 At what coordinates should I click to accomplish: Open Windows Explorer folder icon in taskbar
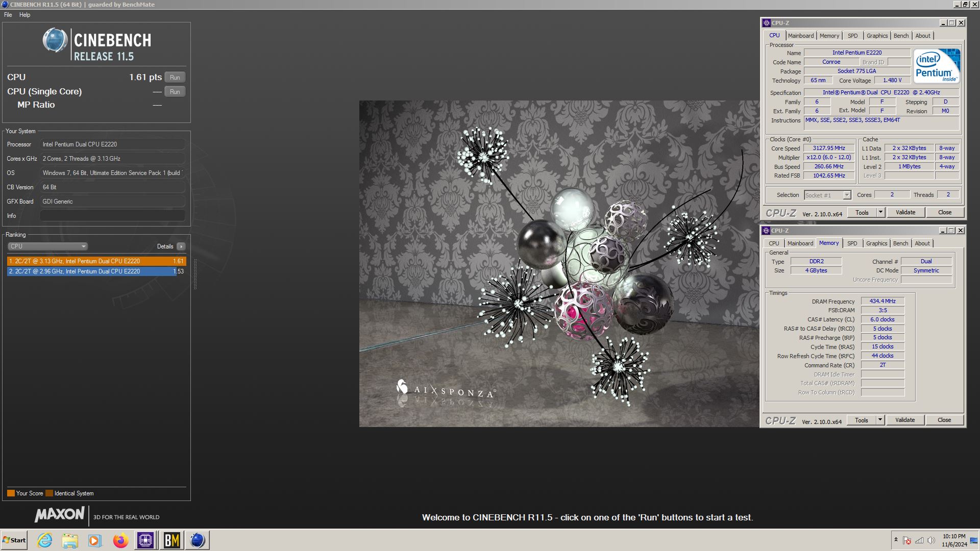click(x=70, y=540)
